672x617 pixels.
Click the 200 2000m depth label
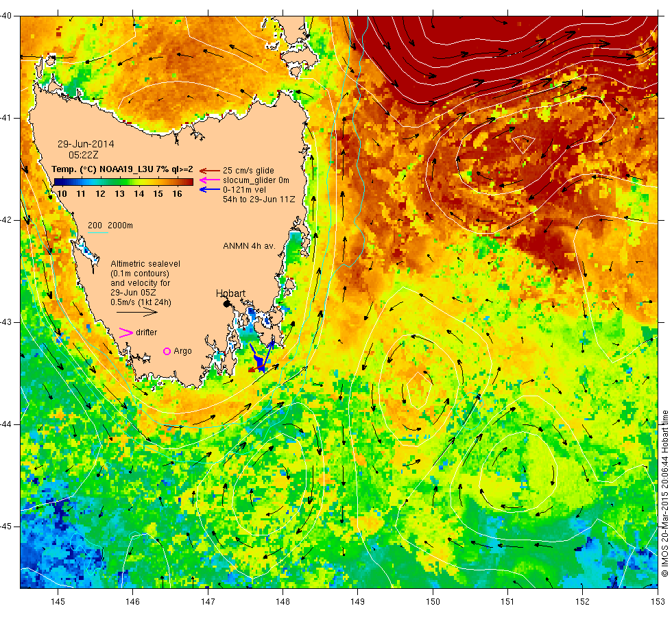110,226
